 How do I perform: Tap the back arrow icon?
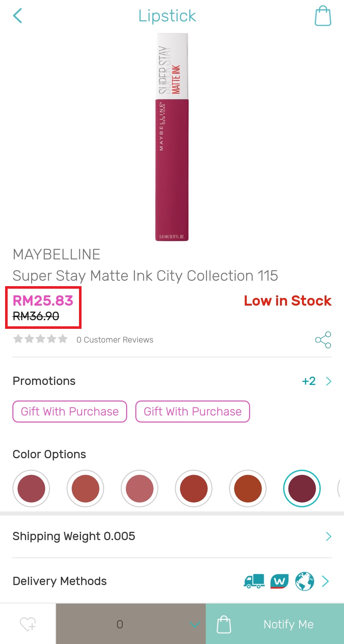tap(18, 16)
